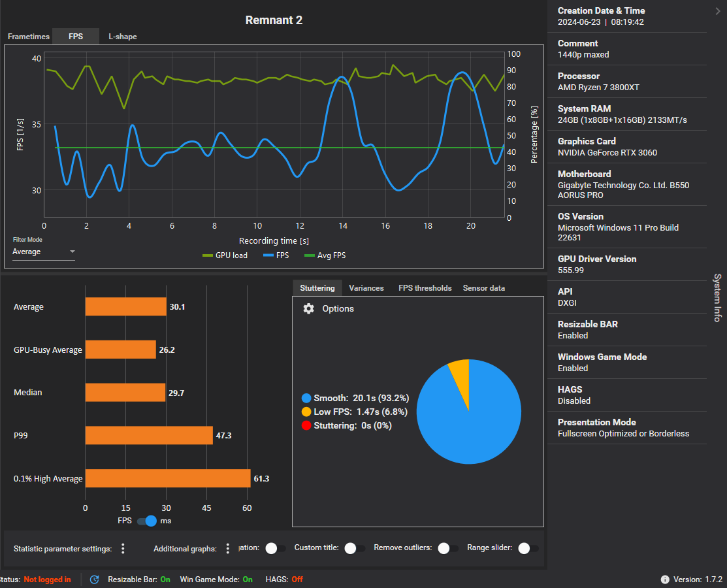Image resolution: width=727 pixels, height=588 pixels.
Task: Toggle the blue FPS legend entry
Action: coord(276,255)
